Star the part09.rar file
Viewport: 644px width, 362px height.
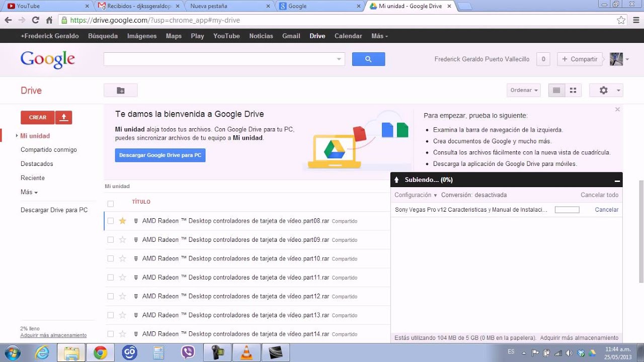point(122,240)
